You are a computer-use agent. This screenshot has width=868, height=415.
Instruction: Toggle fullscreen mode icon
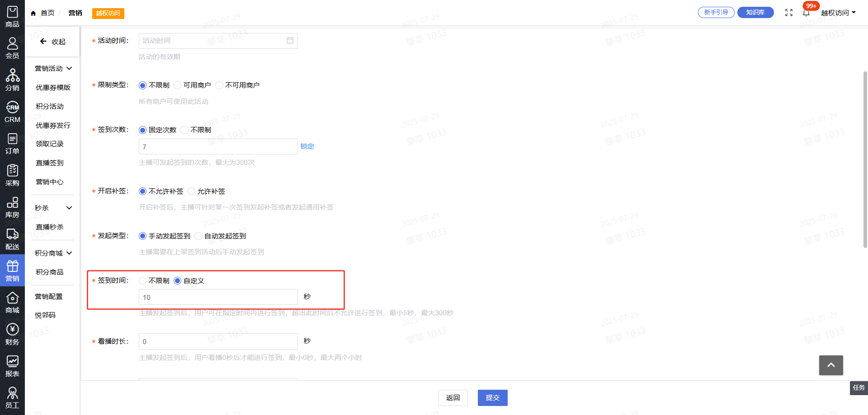pos(789,13)
